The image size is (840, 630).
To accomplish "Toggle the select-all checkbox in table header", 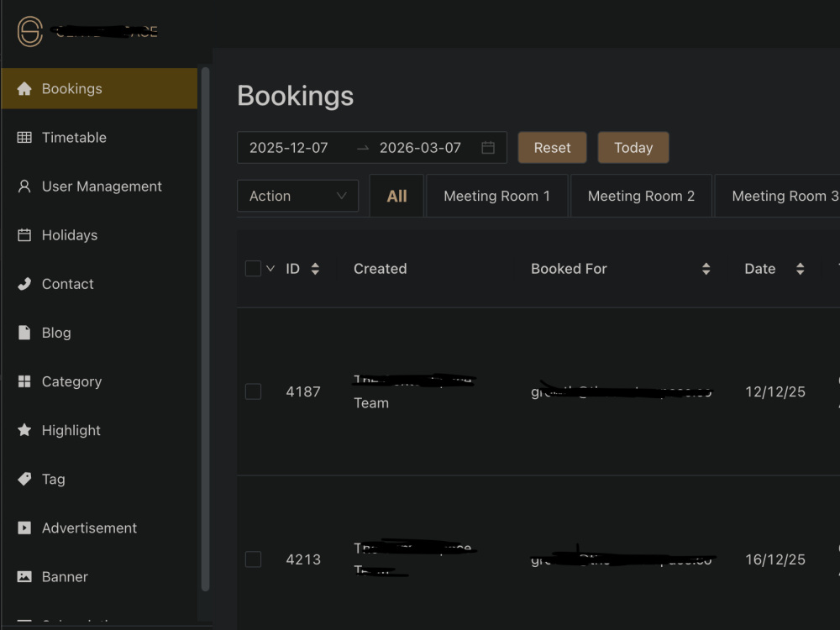I will click(x=253, y=269).
